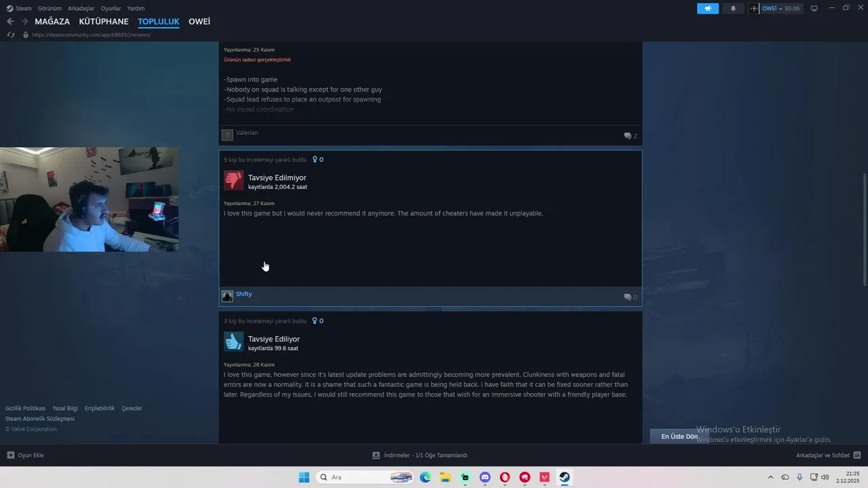Open Erişilebilirlik link

tap(100, 409)
